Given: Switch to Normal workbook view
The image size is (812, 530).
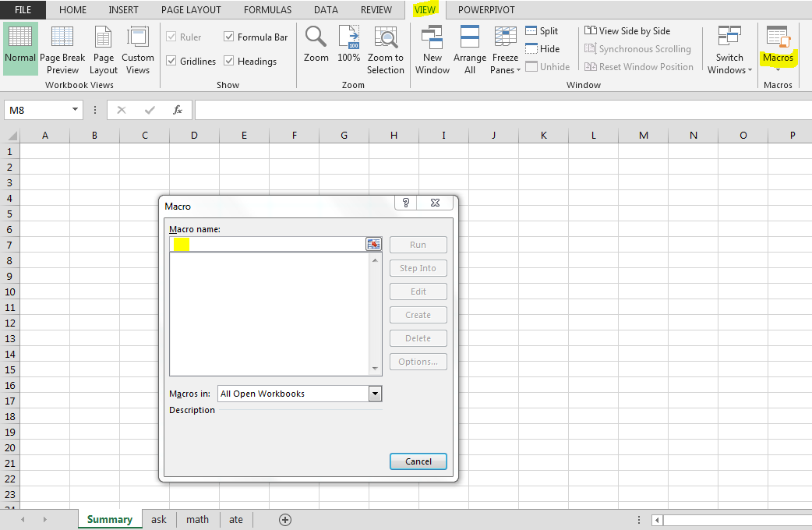Looking at the screenshot, I should (20, 49).
